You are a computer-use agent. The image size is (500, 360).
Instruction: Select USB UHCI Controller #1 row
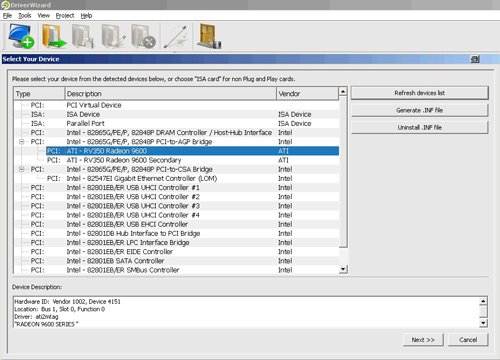(x=176, y=188)
